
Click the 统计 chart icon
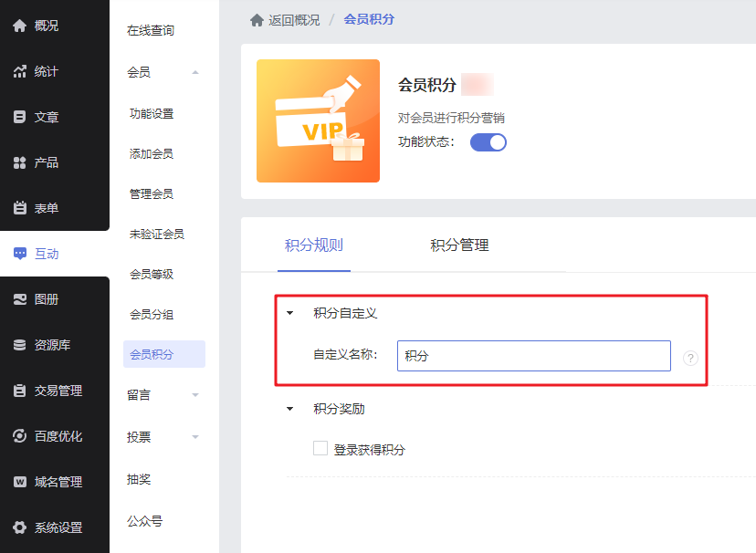(20, 71)
